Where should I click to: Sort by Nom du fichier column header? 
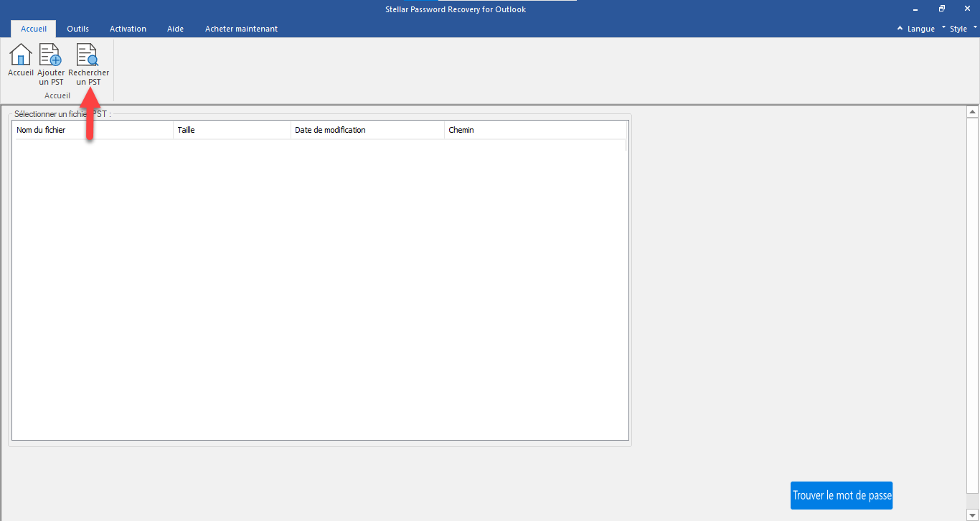(93, 130)
